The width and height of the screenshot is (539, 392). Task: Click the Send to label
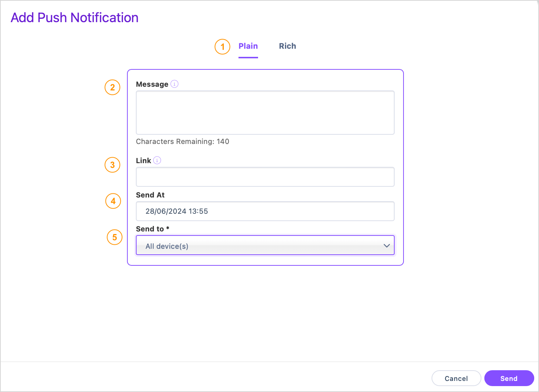(x=152, y=229)
